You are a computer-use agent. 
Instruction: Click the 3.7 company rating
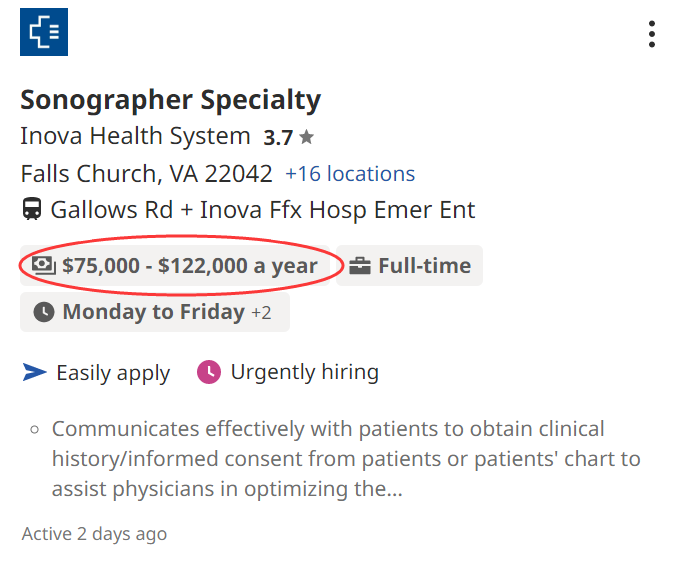point(278,137)
